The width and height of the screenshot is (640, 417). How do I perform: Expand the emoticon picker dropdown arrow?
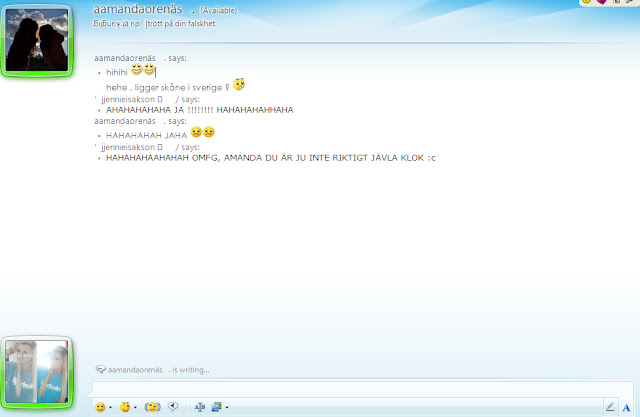coord(110,407)
